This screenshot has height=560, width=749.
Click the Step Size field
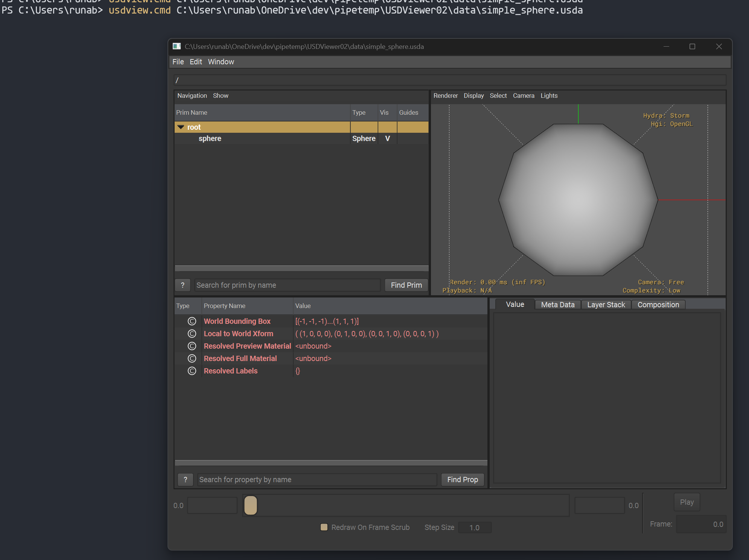tap(475, 528)
